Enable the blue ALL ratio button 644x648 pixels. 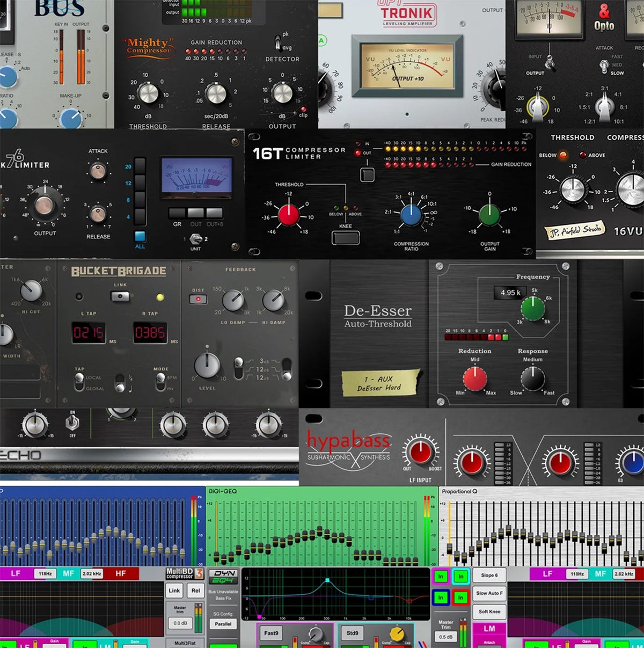pos(140,236)
